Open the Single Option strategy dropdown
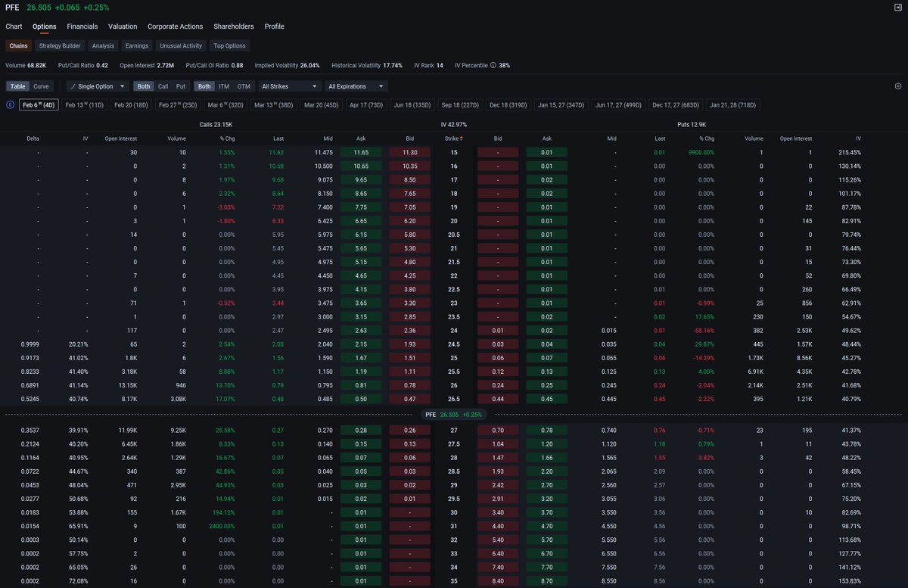908x588 pixels. pos(98,86)
